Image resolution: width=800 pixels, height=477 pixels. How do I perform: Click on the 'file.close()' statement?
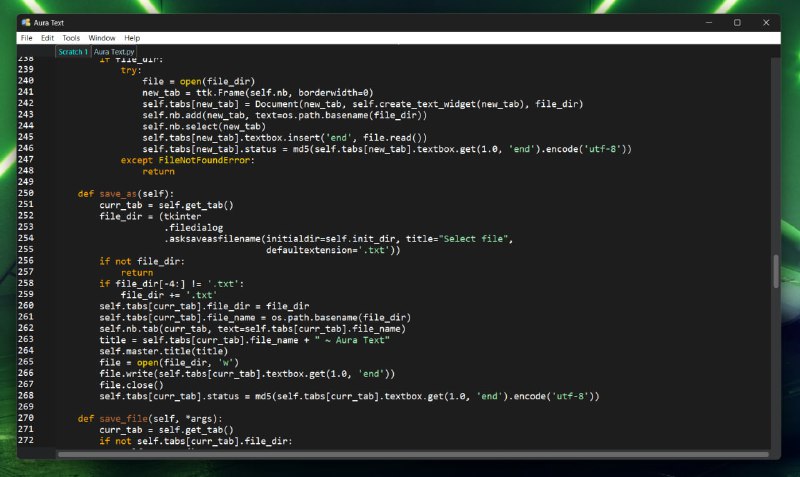point(127,384)
